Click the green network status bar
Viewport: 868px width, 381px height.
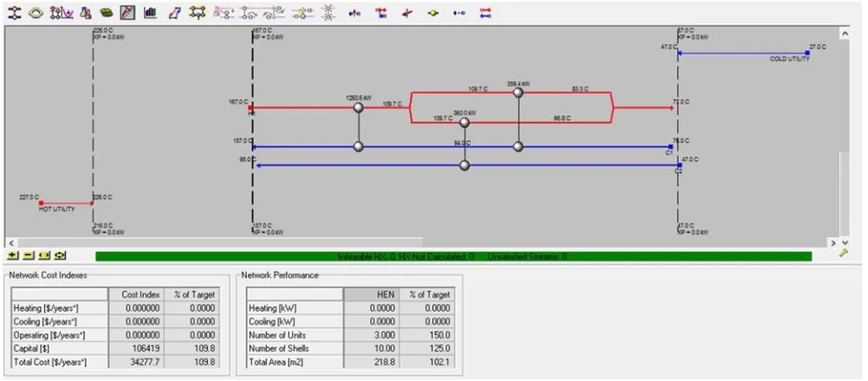tap(453, 256)
